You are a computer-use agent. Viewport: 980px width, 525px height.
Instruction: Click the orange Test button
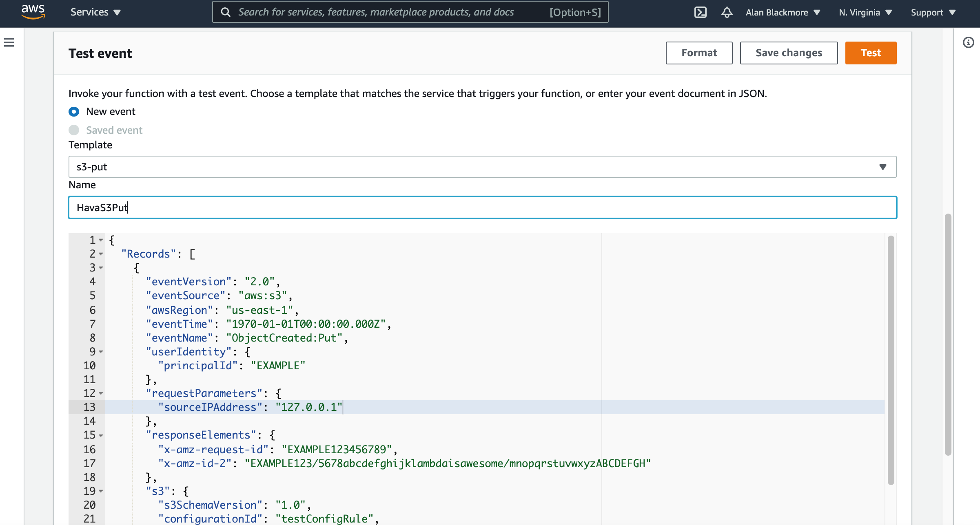coord(871,53)
